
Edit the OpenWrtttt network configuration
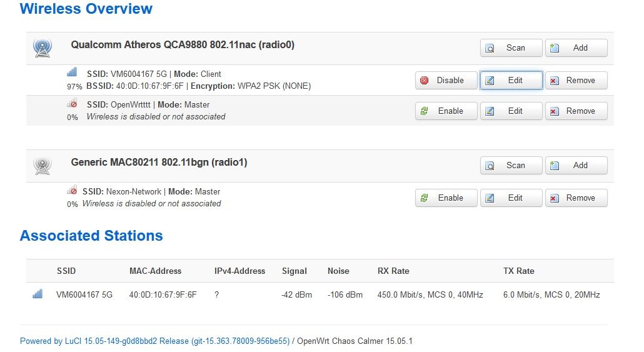511,111
